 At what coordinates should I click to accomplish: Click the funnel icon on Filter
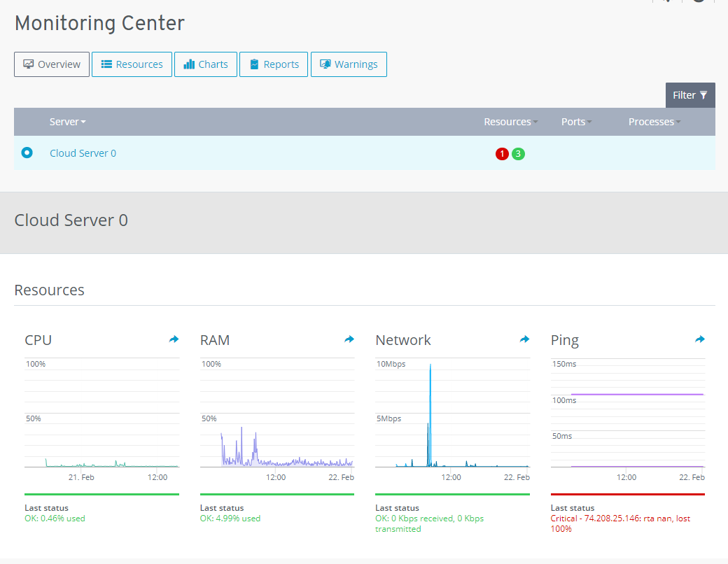pyautogui.click(x=703, y=95)
